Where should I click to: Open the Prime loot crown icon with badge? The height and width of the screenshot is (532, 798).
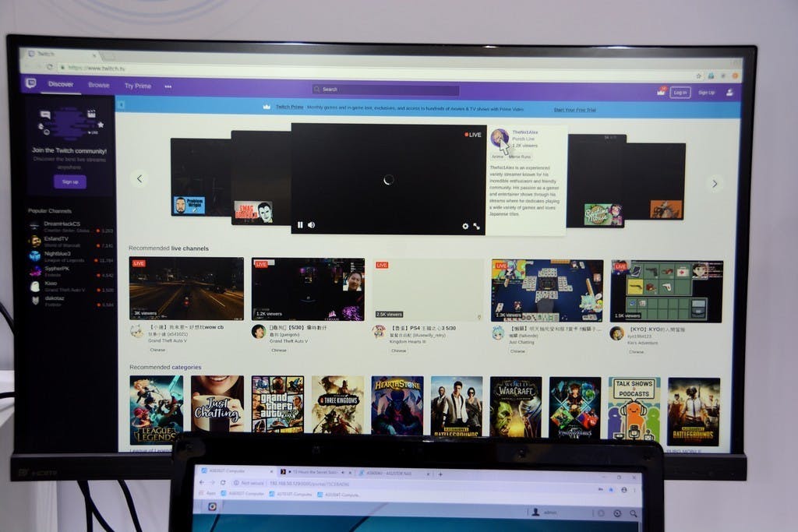point(661,92)
